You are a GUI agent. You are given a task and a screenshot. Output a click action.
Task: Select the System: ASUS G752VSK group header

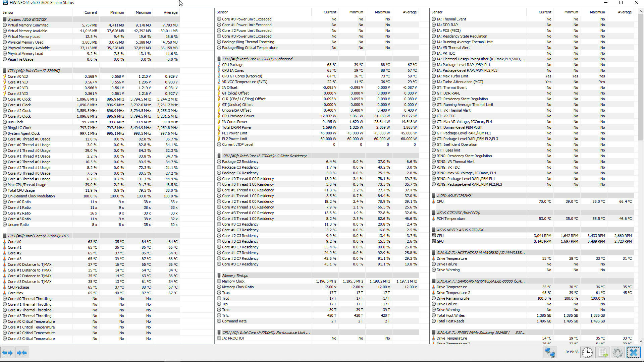[x=91, y=19]
